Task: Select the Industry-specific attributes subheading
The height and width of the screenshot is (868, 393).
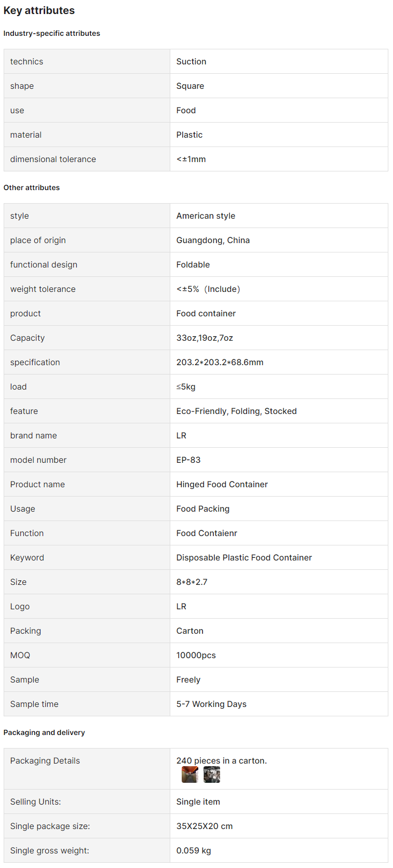Action: [52, 33]
